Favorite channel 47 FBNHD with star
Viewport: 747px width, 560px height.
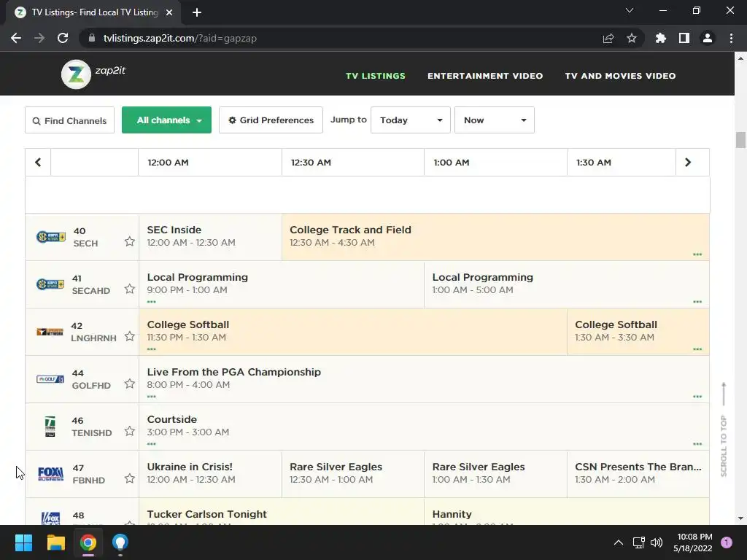pyautogui.click(x=130, y=478)
